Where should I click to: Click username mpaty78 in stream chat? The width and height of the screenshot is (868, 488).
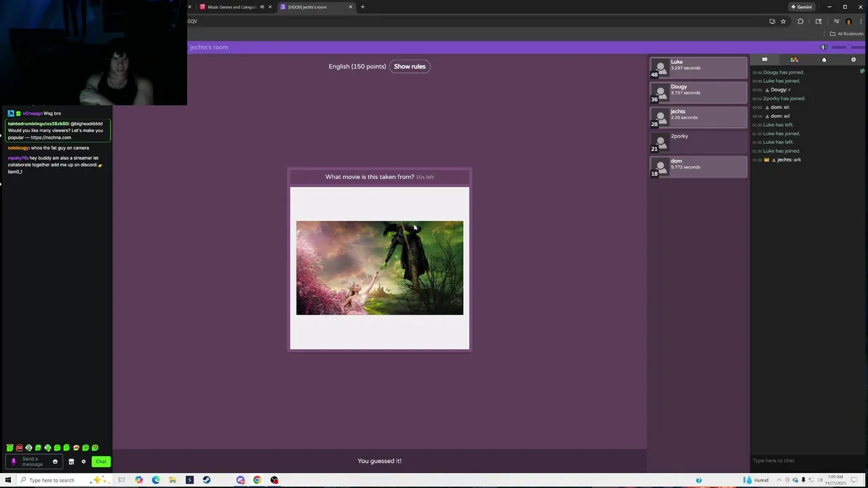coord(18,158)
